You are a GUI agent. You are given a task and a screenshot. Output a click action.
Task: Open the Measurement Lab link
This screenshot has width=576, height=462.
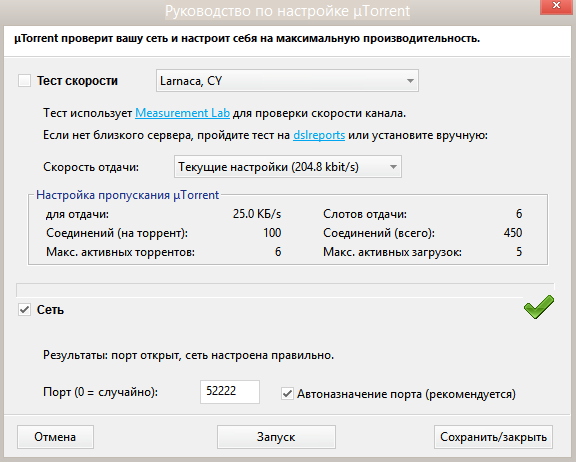(x=183, y=113)
